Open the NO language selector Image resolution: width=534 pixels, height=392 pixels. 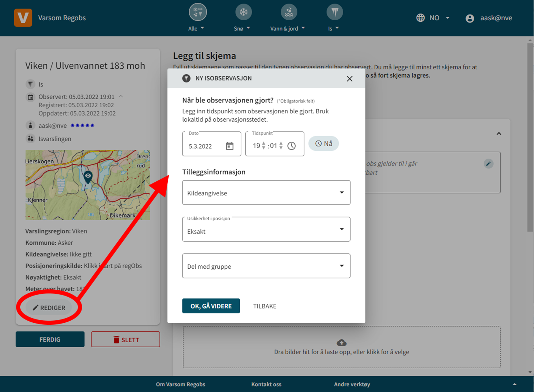[x=433, y=18]
